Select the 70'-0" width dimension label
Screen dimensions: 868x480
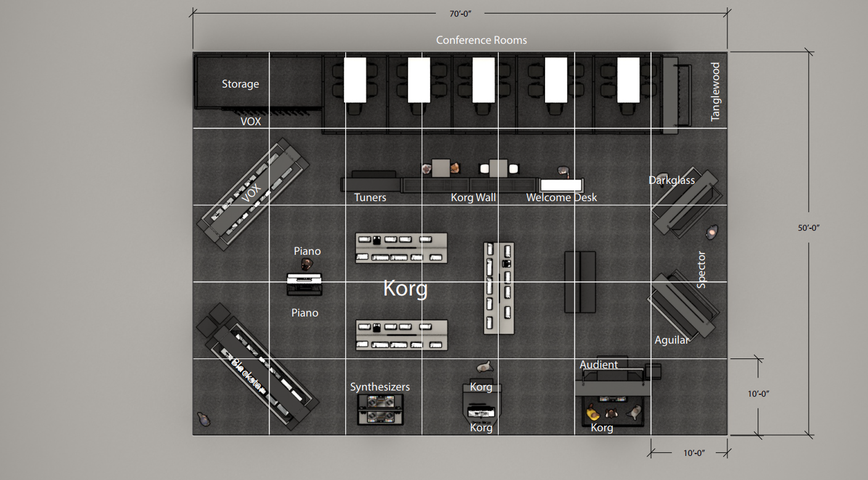(461, 12)
